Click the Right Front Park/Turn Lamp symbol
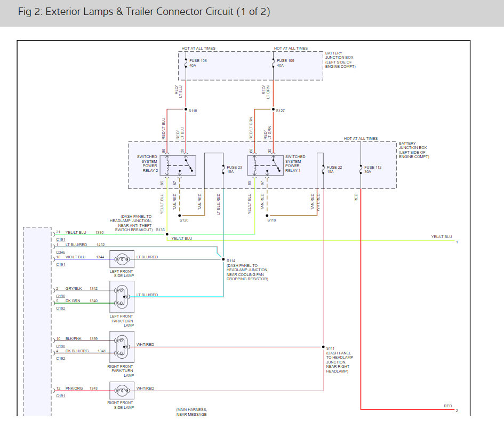This screenshot has height=435, width=504. pos(122,347)
